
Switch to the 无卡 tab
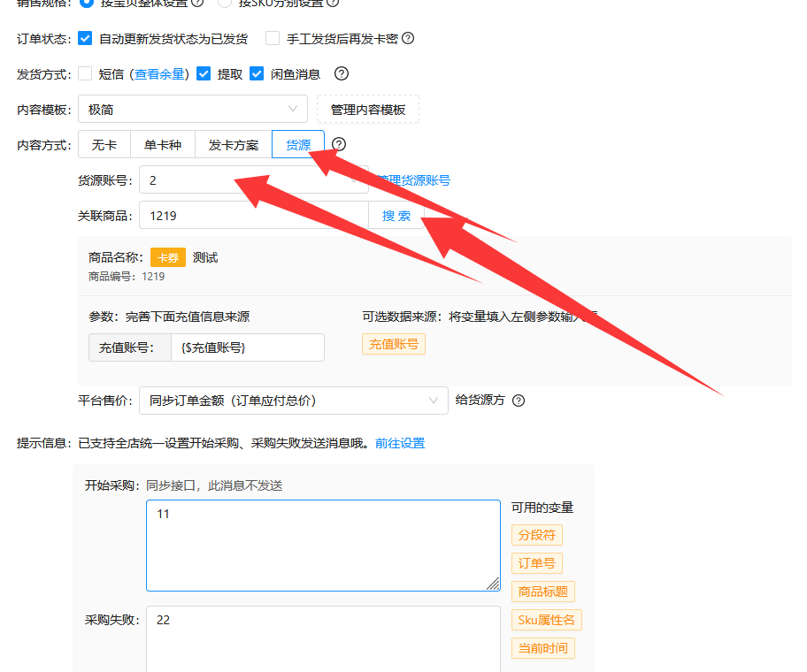click(x=104, y=143)
